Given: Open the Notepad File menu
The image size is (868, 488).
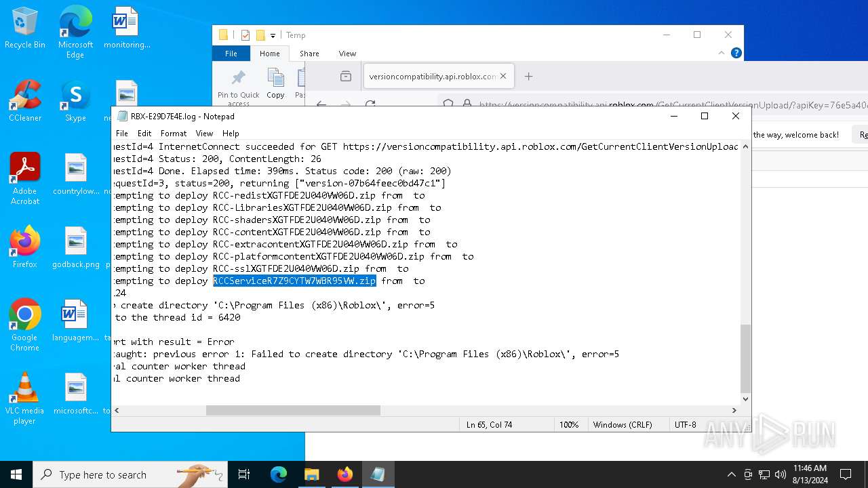Looking at the screenshot, I should coord(122,134).
